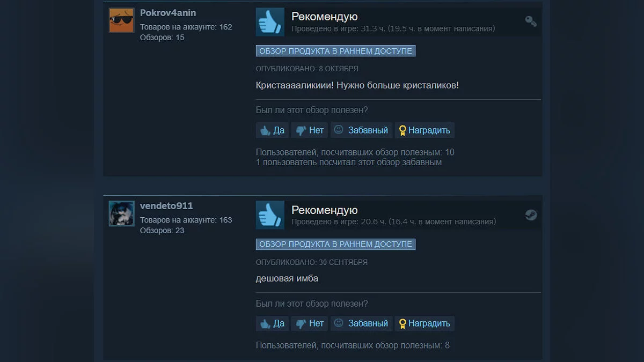The width and height of the screenshot is (644, 362).
Task: Open Pokrov4anin's username link
Action: pyautogui.click(x=168, y=13)
